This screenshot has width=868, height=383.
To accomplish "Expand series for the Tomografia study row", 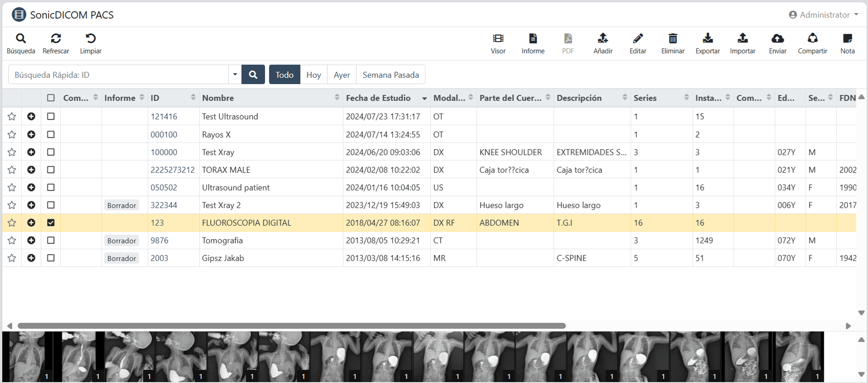I will pos(31,240).
